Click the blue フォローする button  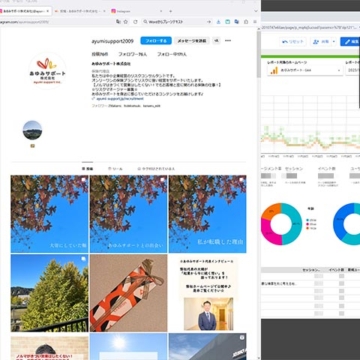click(156, 41)
